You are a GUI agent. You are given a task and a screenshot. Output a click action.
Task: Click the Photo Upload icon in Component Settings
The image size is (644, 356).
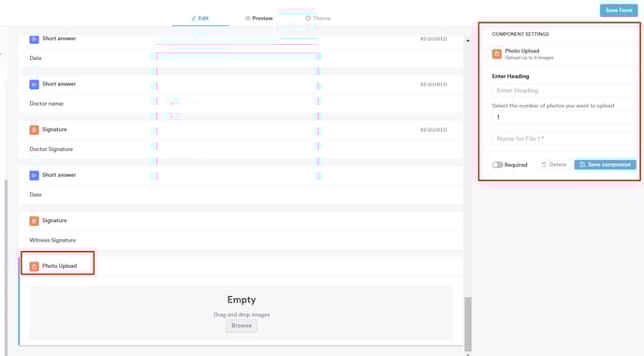click(x=497, y=53)
